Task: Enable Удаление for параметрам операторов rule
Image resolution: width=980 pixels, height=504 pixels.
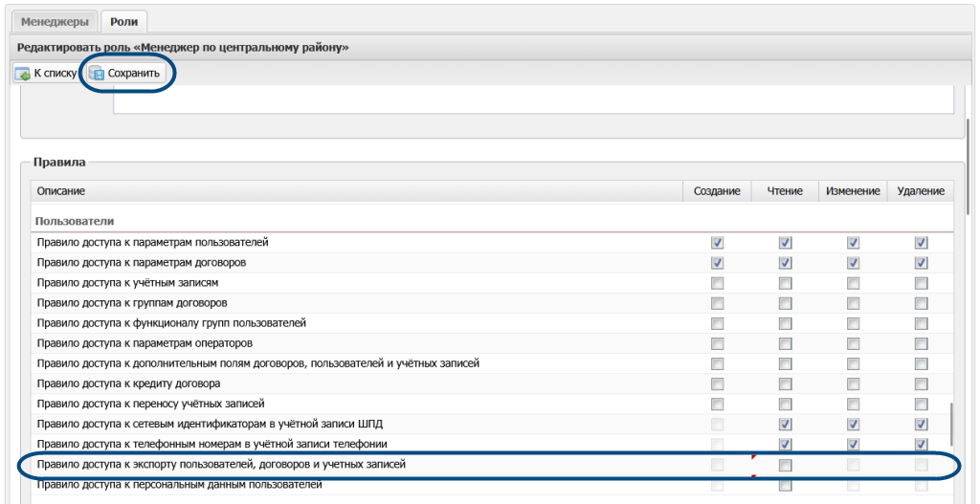Action: (921, 343)
